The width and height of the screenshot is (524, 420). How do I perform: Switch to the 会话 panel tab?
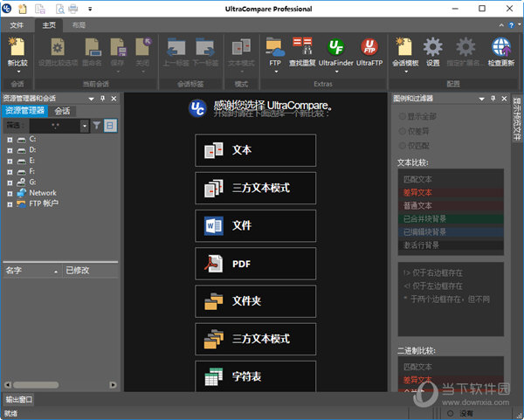tap(63, 111)
